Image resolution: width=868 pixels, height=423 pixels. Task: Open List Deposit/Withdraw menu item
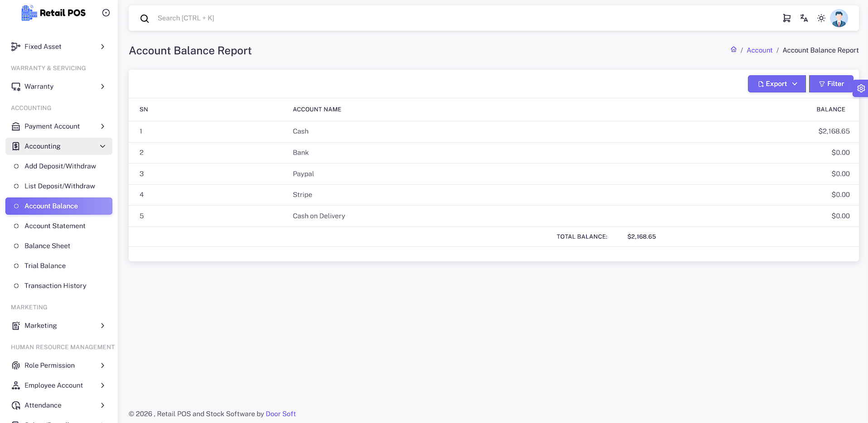(59, 186)
